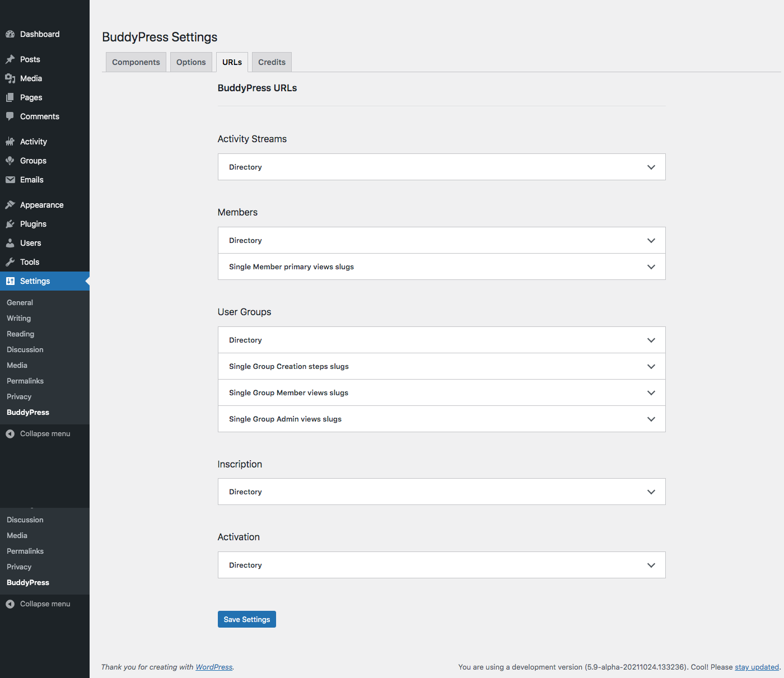Select the URLs tab
Screen dimensions: 784x678
pyautogui.click(x=232, y=62)
